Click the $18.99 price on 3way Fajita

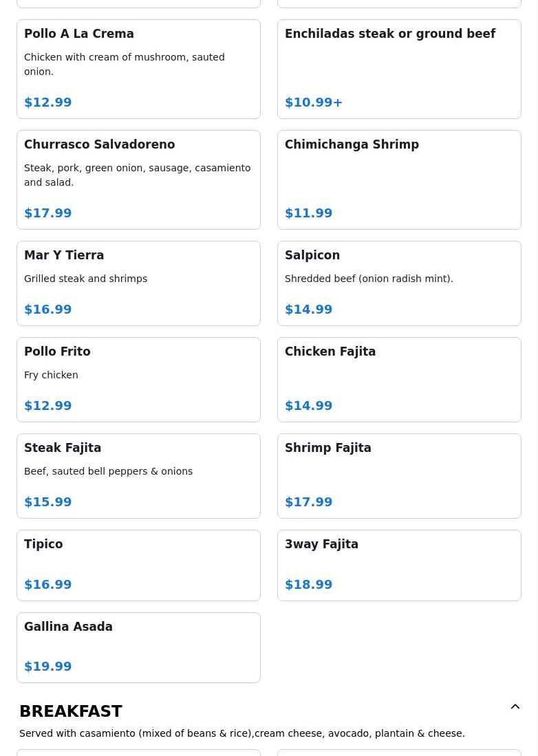coord(309,585)
